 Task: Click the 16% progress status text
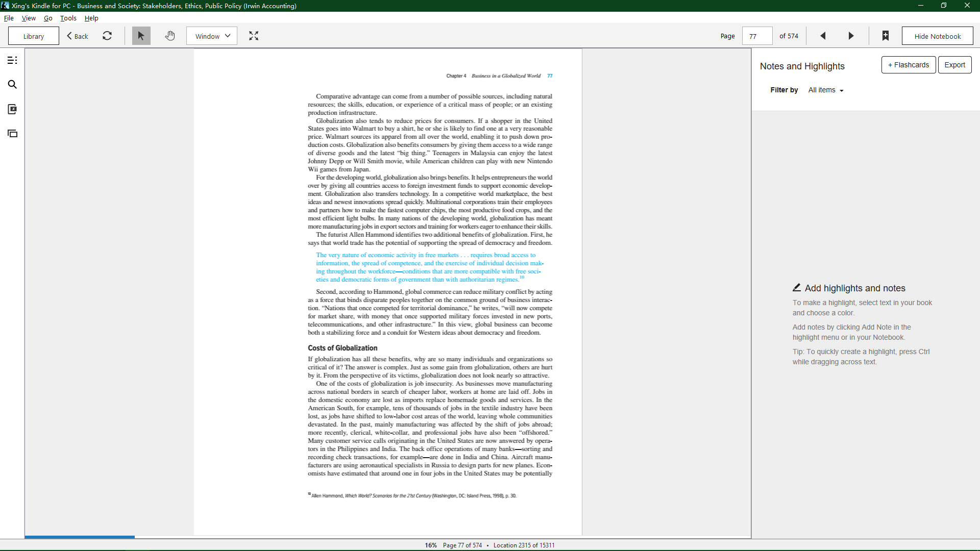[x=431, y=545]
